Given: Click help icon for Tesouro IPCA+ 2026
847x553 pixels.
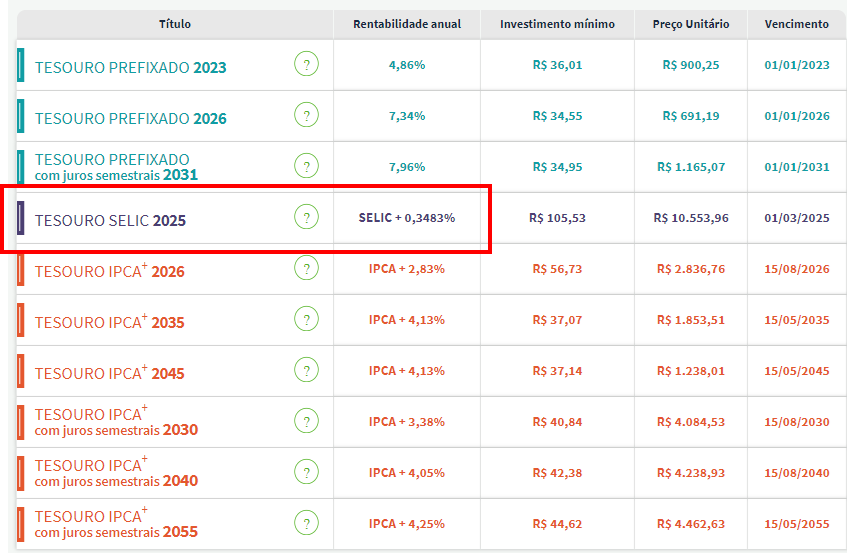Looking at the screenshot, I should [x=306, y=268].
